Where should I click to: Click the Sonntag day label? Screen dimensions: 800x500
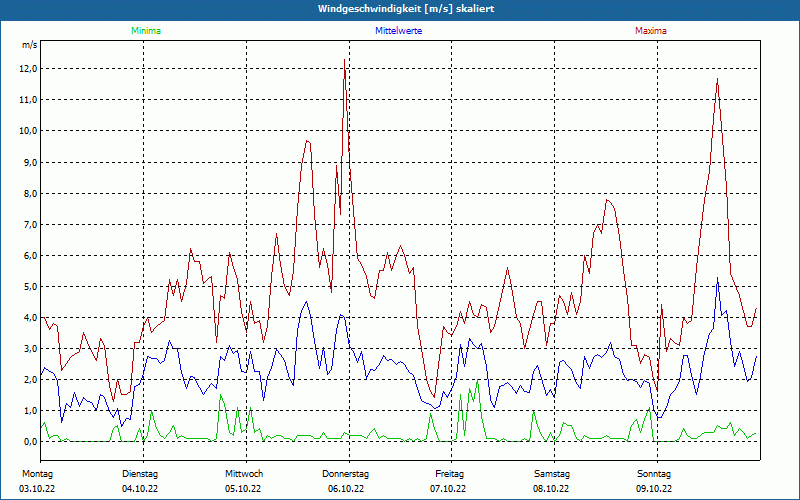[x=654, y=474]
